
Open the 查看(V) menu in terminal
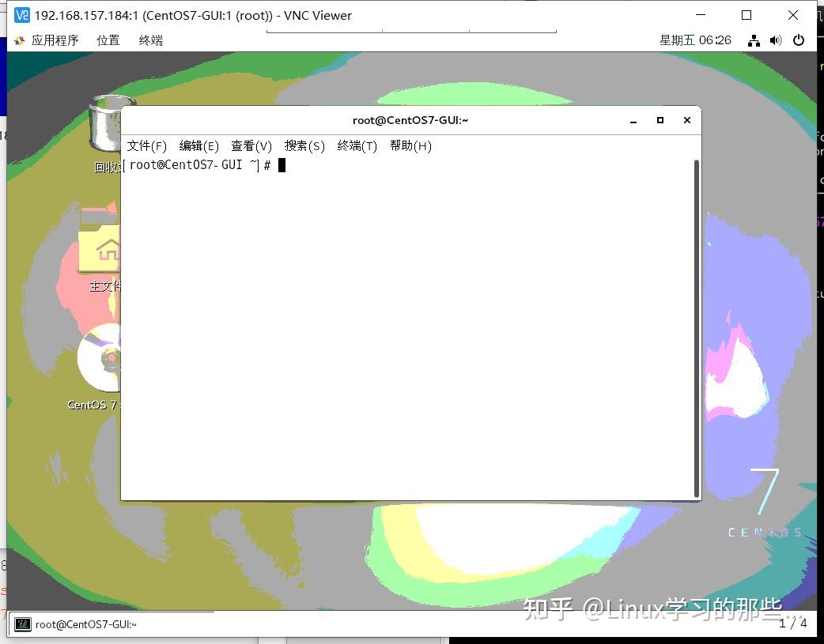click(x=251, y=145)
